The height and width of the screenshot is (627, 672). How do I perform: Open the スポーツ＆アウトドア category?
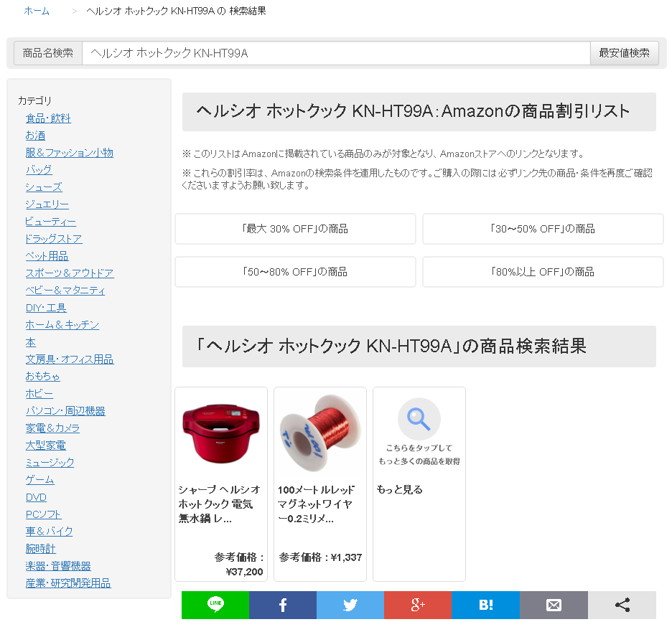click(x=70, y=273)
